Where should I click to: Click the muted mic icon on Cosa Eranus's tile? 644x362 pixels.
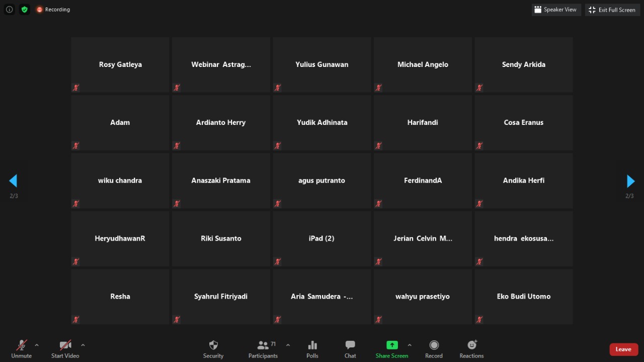tap(479, 146)
